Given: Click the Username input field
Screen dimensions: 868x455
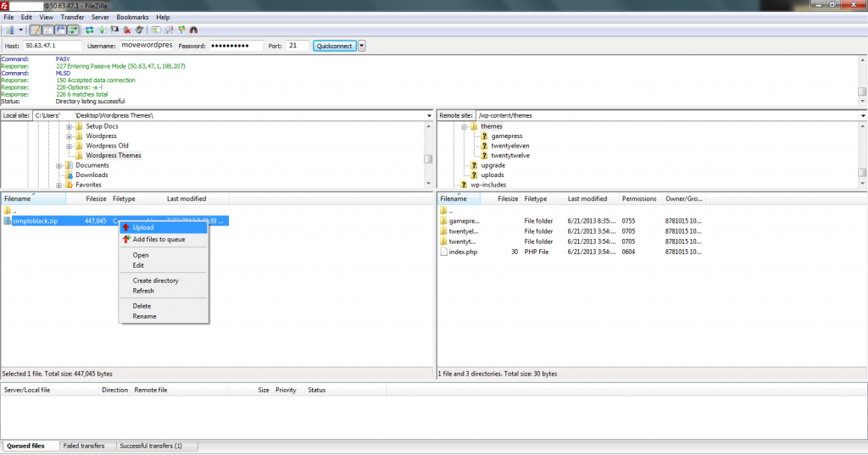Looking at the screenshot, I should (147, 46).
